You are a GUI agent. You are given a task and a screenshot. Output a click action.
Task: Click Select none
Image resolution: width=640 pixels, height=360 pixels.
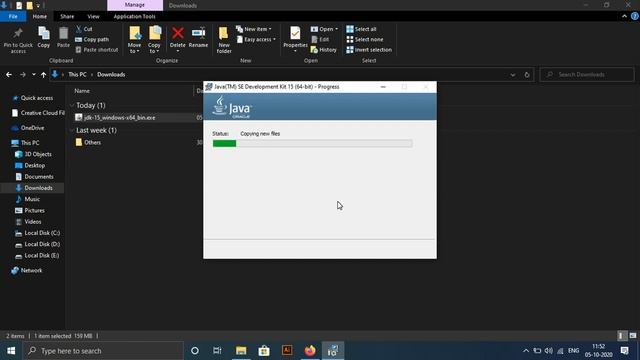point(364,40)
